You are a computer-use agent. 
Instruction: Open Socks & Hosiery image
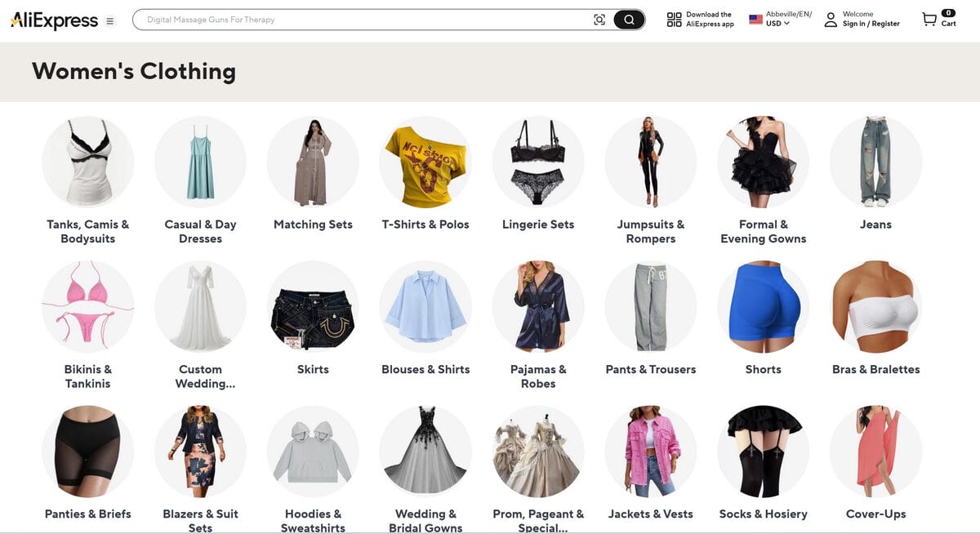click(764, 452)
